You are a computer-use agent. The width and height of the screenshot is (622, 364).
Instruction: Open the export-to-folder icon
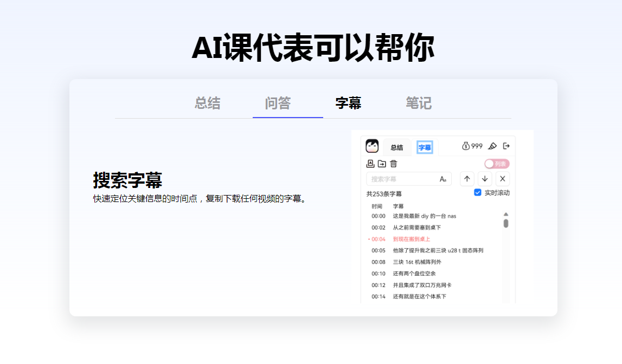(382, 164)
